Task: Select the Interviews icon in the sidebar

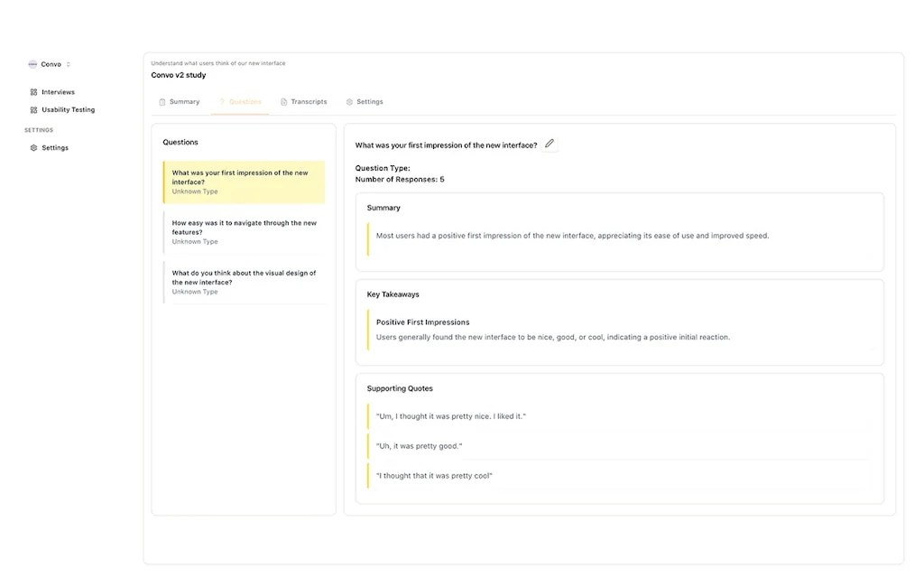Action: pos(33,92)
